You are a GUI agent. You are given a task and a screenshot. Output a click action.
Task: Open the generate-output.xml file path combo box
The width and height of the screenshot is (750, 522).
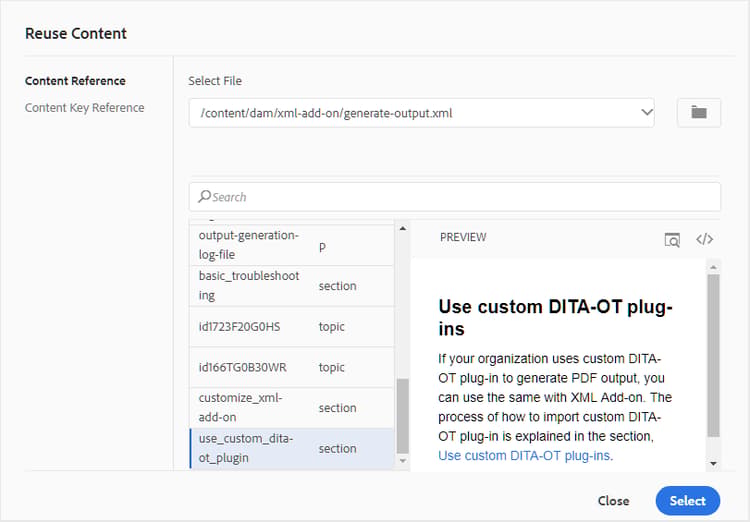coord(421,113)
